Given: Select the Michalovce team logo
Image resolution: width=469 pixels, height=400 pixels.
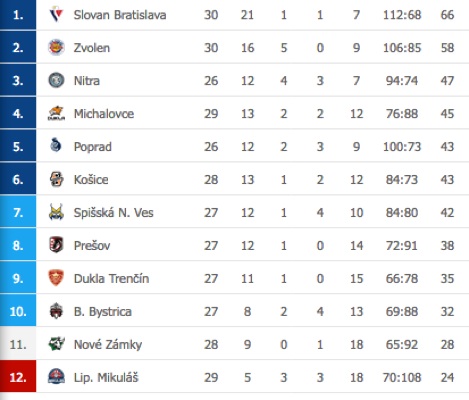Looking at the screenshot, I should pyautogui.click(x=56, y=113).
